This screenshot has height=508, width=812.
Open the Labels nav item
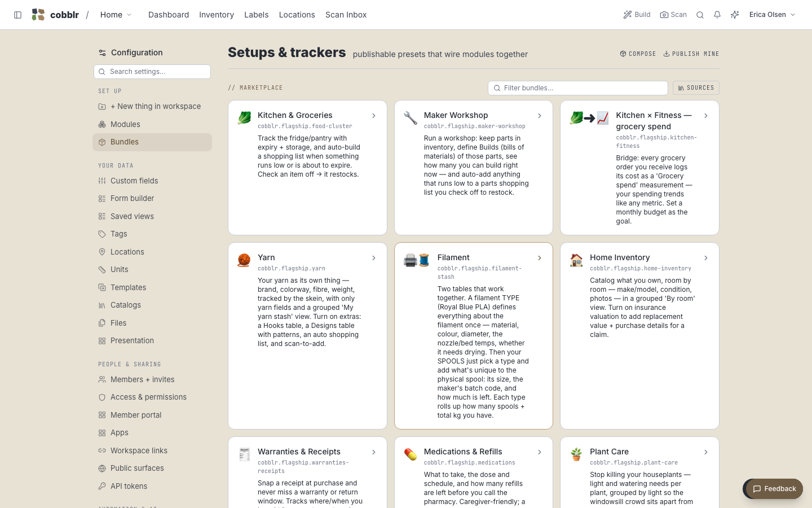point(257,15)
